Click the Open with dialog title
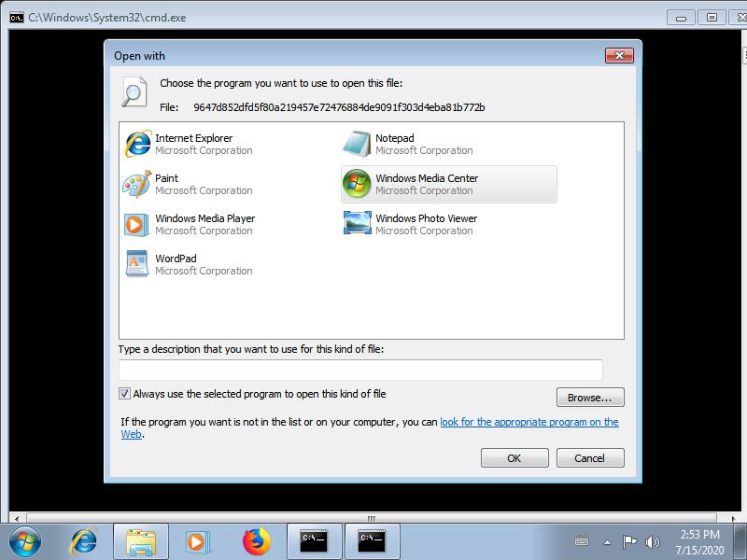The image size is (747, 560). click(x=139, y=56)
